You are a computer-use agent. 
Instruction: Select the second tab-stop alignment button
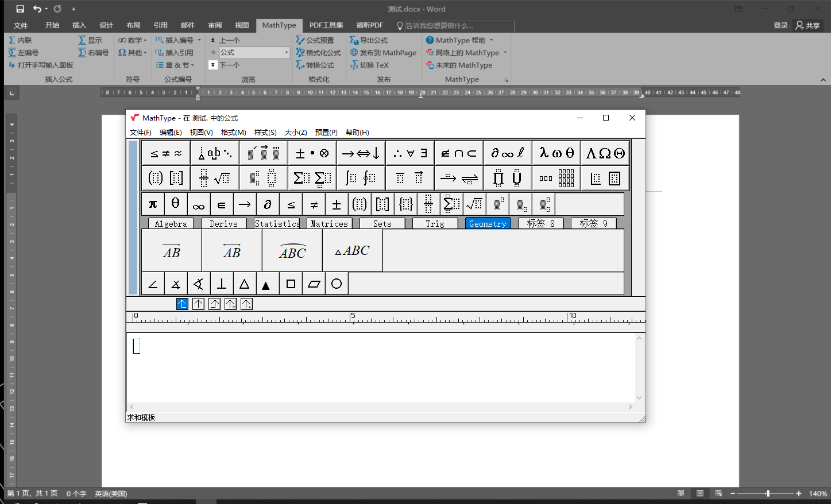pyautogui.click(x=198, y=304)
